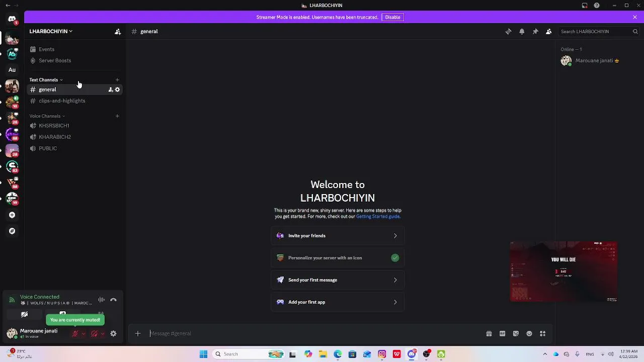This screenshot has height=362, width=644.
Task: Dismiss the Streamer Mode banner
Action: coord(635,17)
